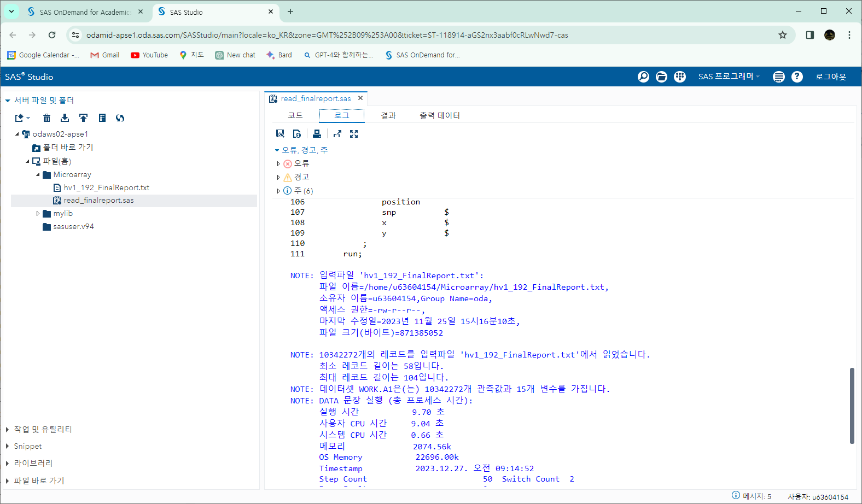
Task: Open the more application options menu icon
Action: pyautogui.click(x=778, y=77)
